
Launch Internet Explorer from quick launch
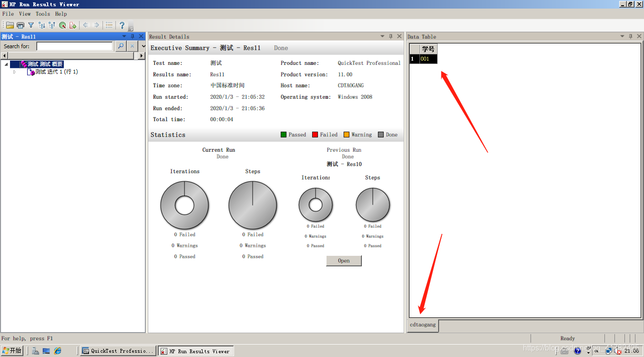coord(58,351)
